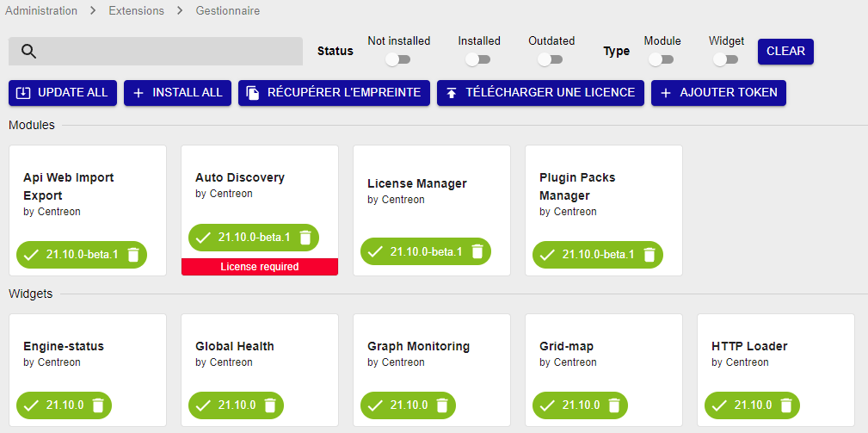Click the INSTALL ALL button
868x433 pixels.
coord(177,93)
